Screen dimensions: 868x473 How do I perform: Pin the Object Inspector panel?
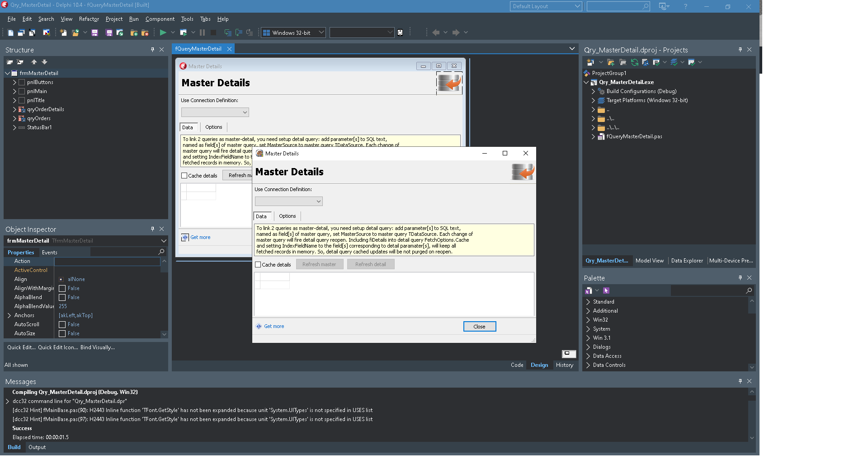click(x=153, y=229)
